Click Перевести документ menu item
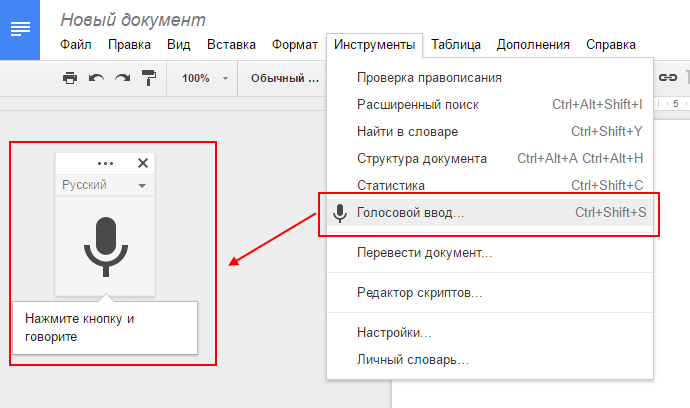Viewport: 690px width, 408px height. [x=424, y=252]
